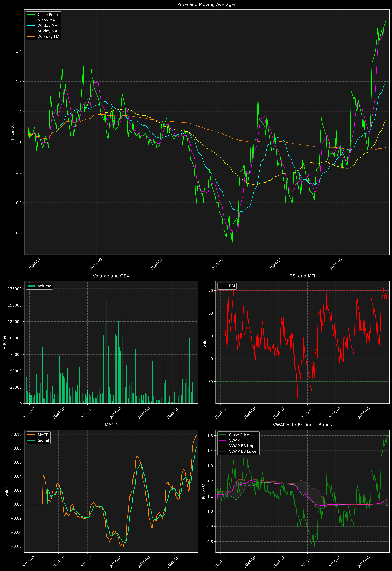The image size is (392, 571).
Task: Click the '0.10' label on the MACD axis
Action: point(18,435)
